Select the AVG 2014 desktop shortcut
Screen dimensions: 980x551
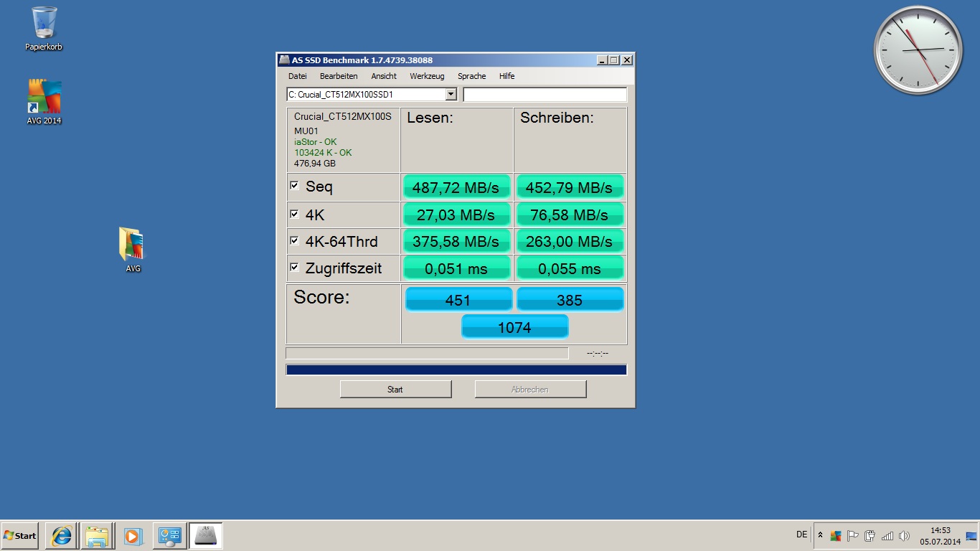(44, 103)
